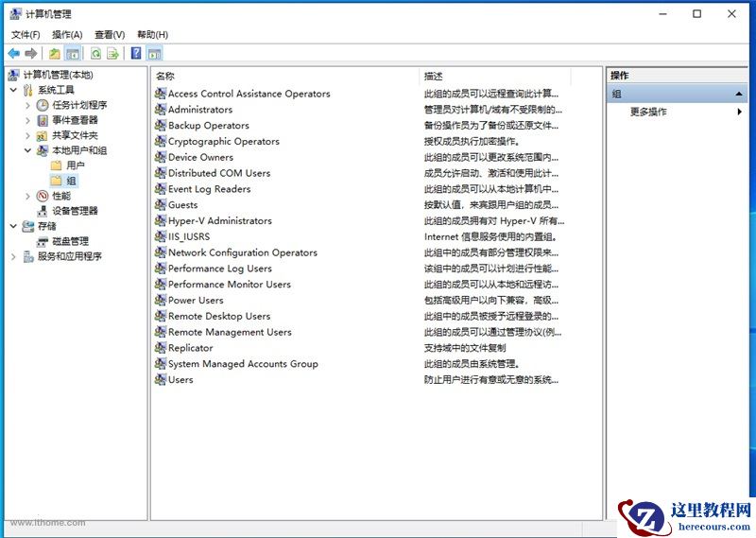Screen dimensions: 756x538
Task: Open the 查看(V) menu
Action: point(110,35)
